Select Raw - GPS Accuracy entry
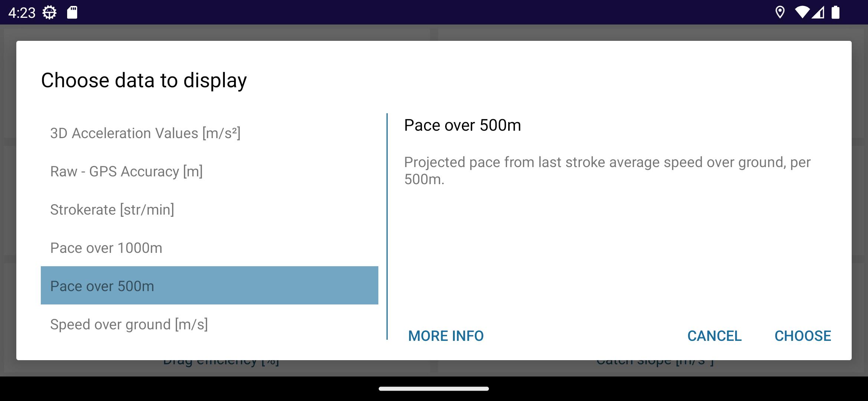The image size is (868, 401). pyautogui.click(x=210, y=171)
